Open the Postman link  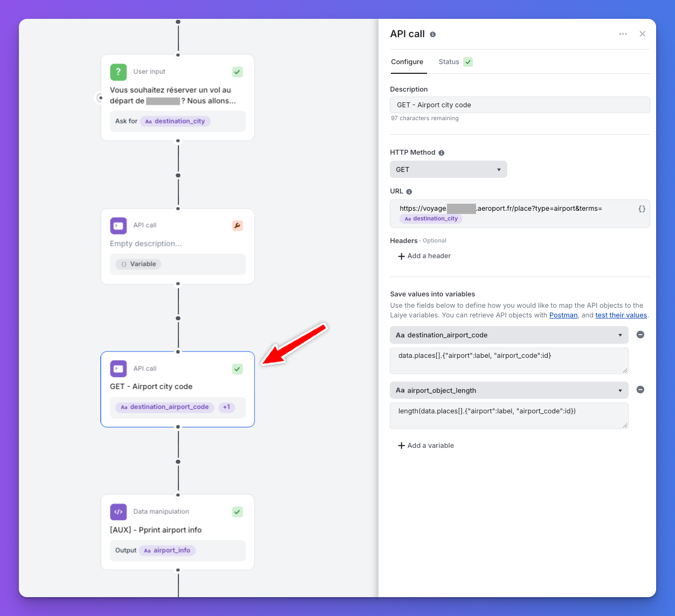pyautogui.click(x=563, y=315)
